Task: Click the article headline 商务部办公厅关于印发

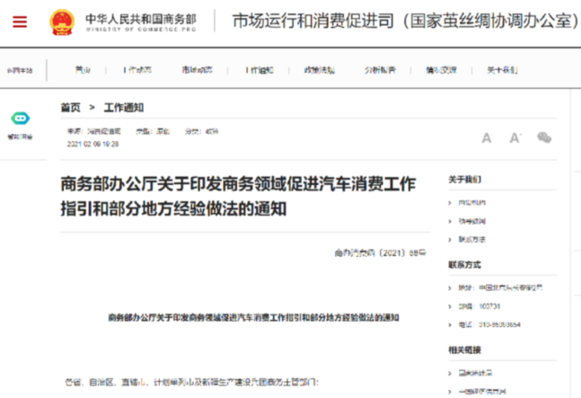Action: click(x=238, y=196)
